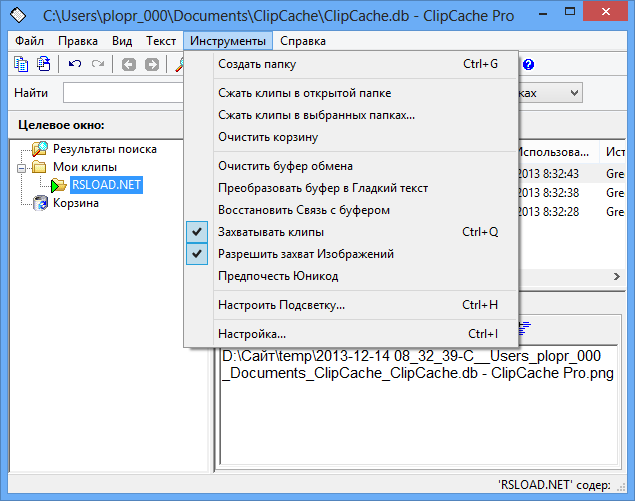This screenshot has width=635, height=501.
Task: Click the redo arrow icon
Action: (x=98, y=64)
